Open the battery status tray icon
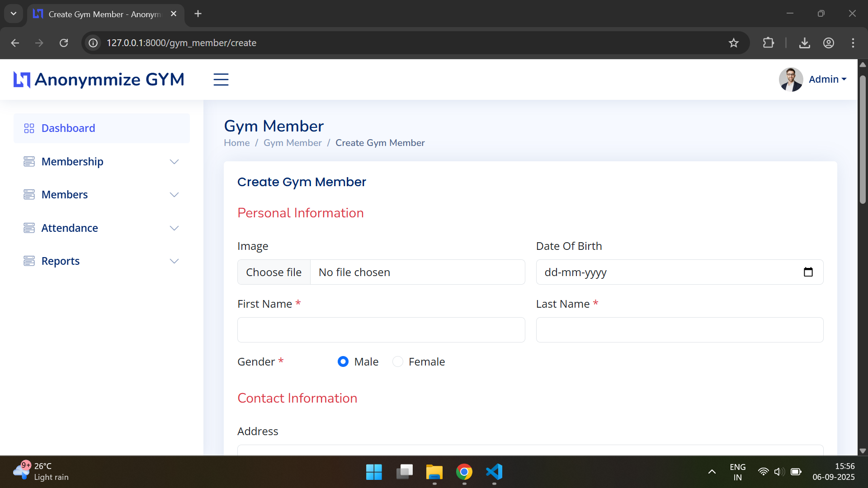The height and width of the screenshot is (488, 868). pyautogui.click(x=796, y=472)
